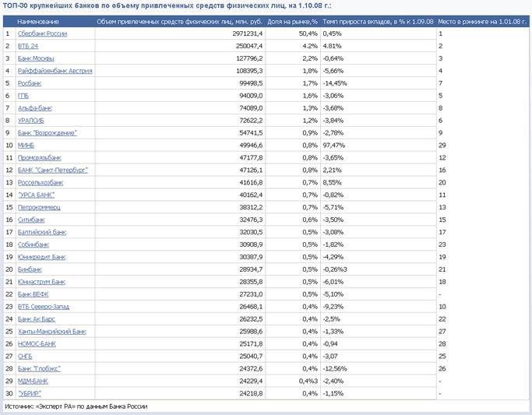Screen dimensions: 532x415
Task: Click Объем привлеченных средств column header
Action: [179, 22]
